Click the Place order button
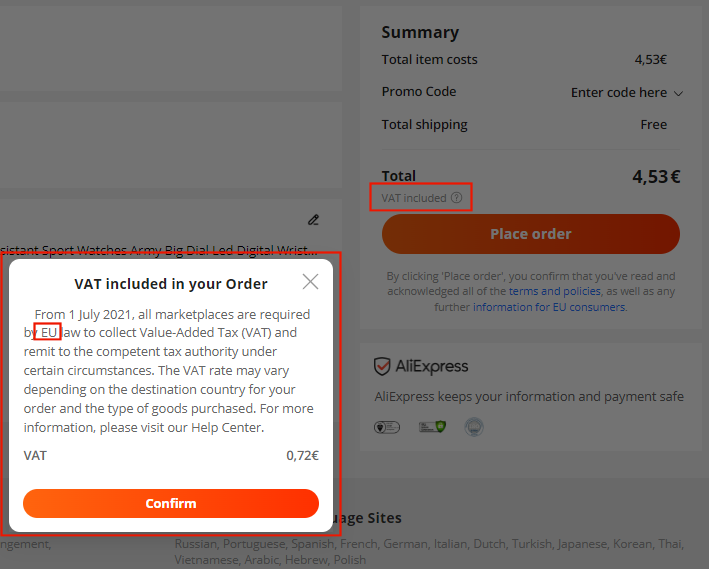 coord(530,234)
